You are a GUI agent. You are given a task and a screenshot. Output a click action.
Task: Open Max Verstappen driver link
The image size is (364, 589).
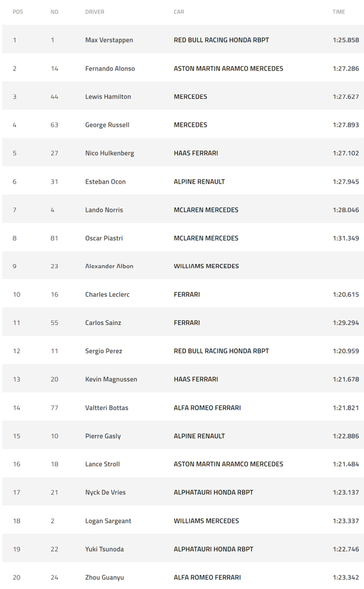click(x=109, y=40)
